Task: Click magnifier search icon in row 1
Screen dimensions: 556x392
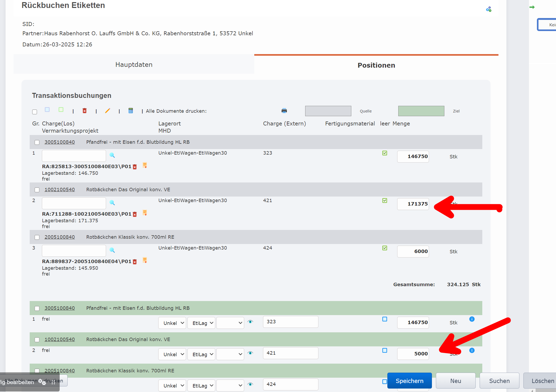Action: (x=112, y=155)
